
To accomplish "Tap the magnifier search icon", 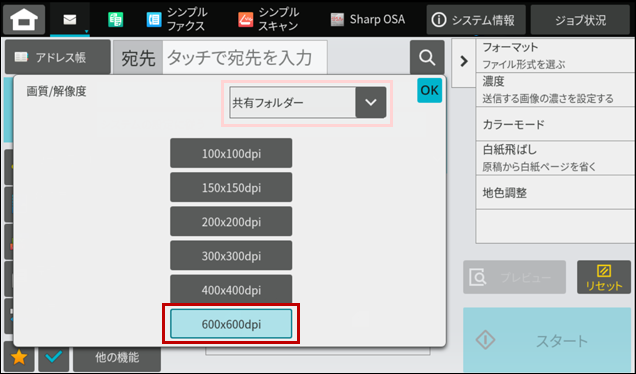I will (427, 57).
